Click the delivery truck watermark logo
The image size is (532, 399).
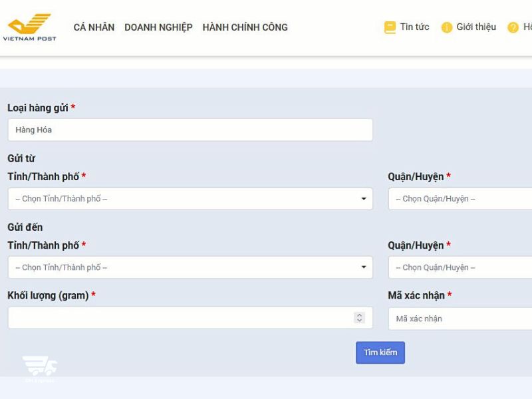[40, 367]
